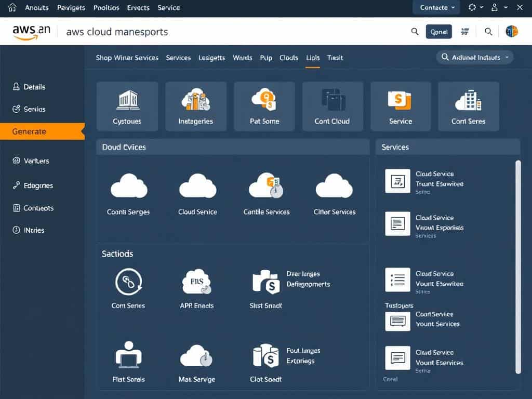Expand the Contacte dropdown
This screenshot has width=532, height=399.
coord(436,7)
